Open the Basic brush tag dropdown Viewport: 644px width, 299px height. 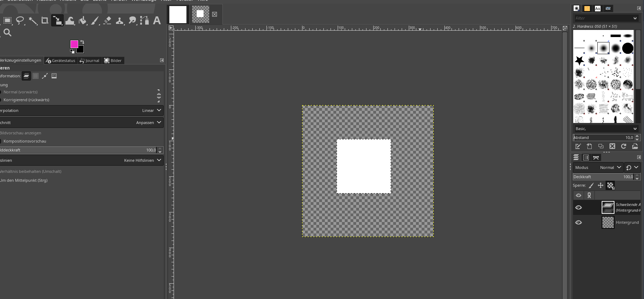(606, 129)
